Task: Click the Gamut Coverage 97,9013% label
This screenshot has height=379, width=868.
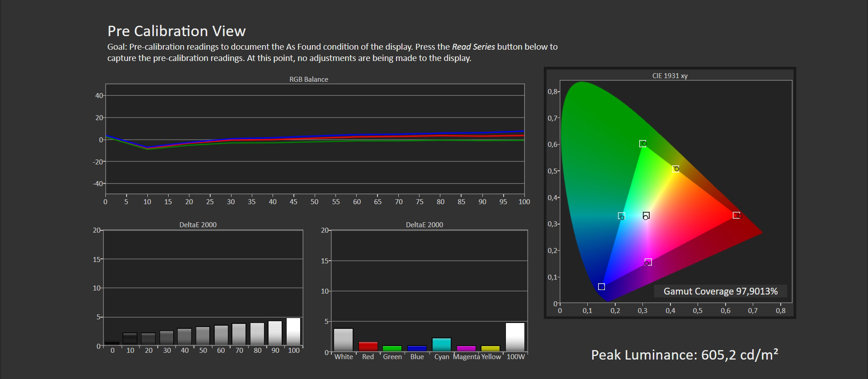Action: coord(720,291)
